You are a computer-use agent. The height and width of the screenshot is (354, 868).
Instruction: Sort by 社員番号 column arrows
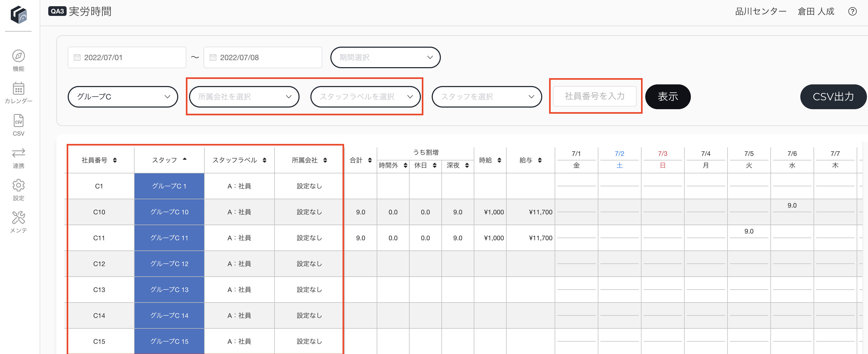(x=115, y=160)
